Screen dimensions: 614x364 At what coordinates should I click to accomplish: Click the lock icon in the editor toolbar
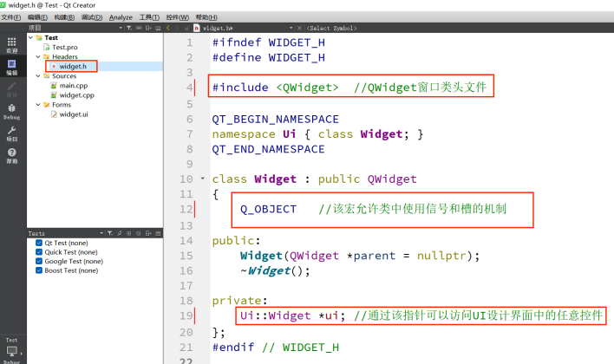(x=186, y=28)
